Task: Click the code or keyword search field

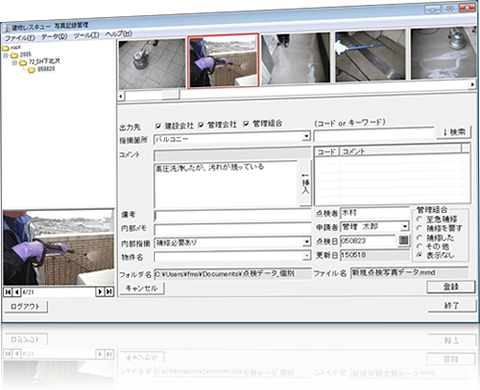Action: pyautogui.click(x=374, y=134)
